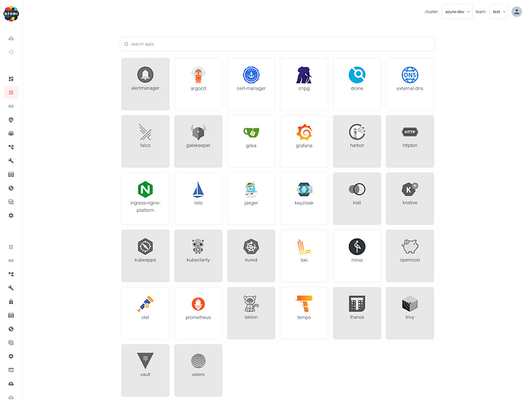Open the knative app tile
The width and height of the screenshot is (532, 401).
click(x=410, y=198)
